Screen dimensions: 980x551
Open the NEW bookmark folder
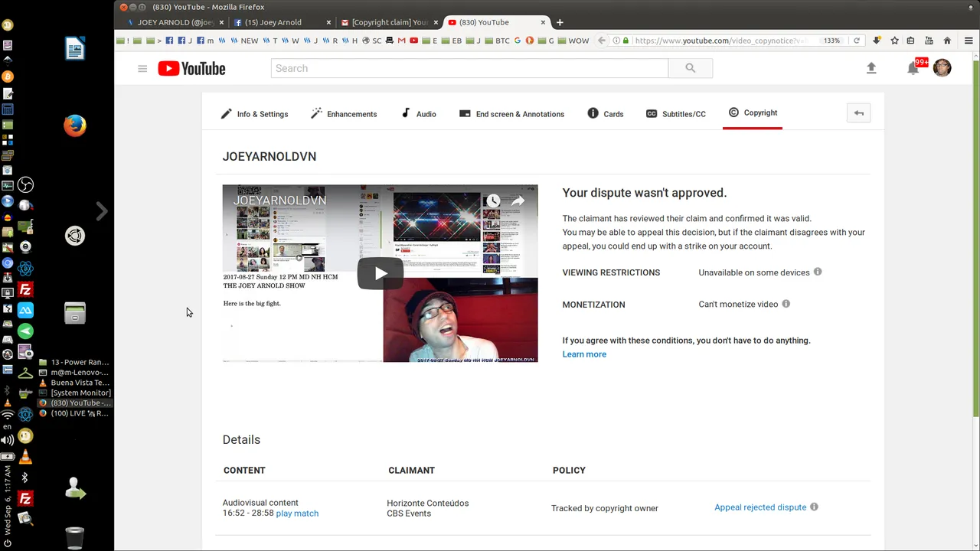(x=244, y=41)
